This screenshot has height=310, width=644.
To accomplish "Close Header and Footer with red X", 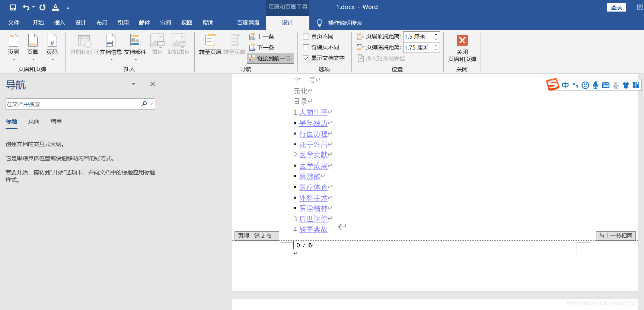I will pos(462,40).
